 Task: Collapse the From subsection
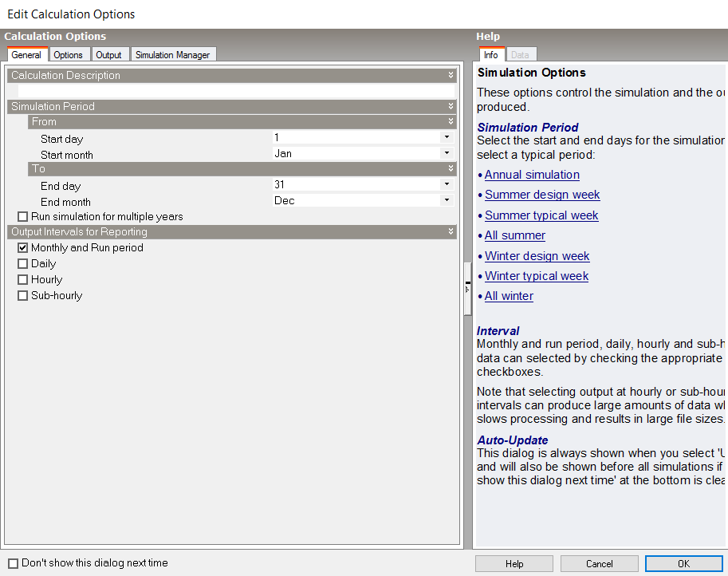point(451,122)
